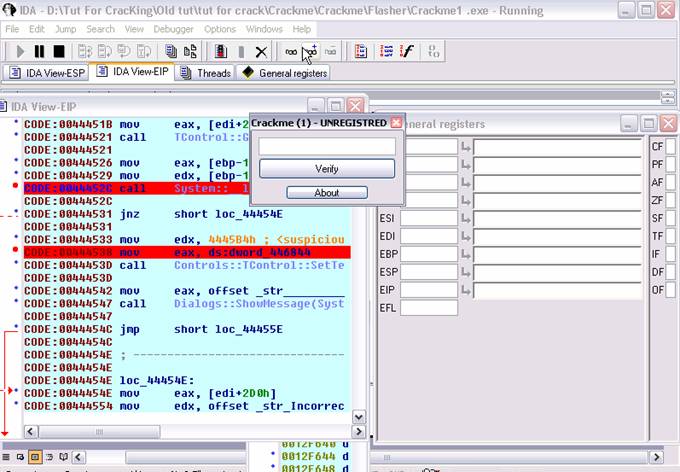The image size is (680, 472).
Task: Toggle the AF flag checkbox
Action: 671,183
